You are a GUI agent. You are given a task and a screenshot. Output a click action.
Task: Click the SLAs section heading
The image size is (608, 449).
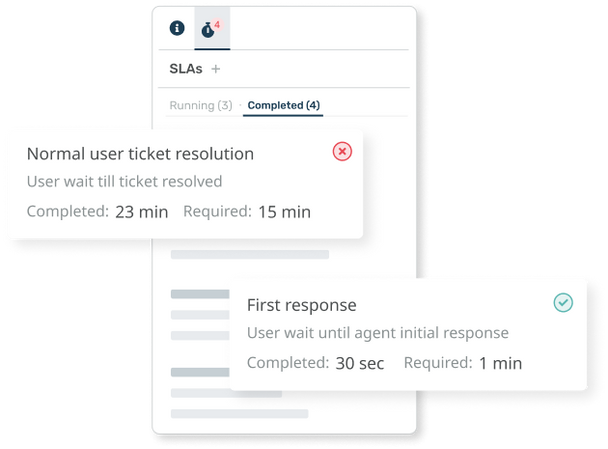(186, 69)
